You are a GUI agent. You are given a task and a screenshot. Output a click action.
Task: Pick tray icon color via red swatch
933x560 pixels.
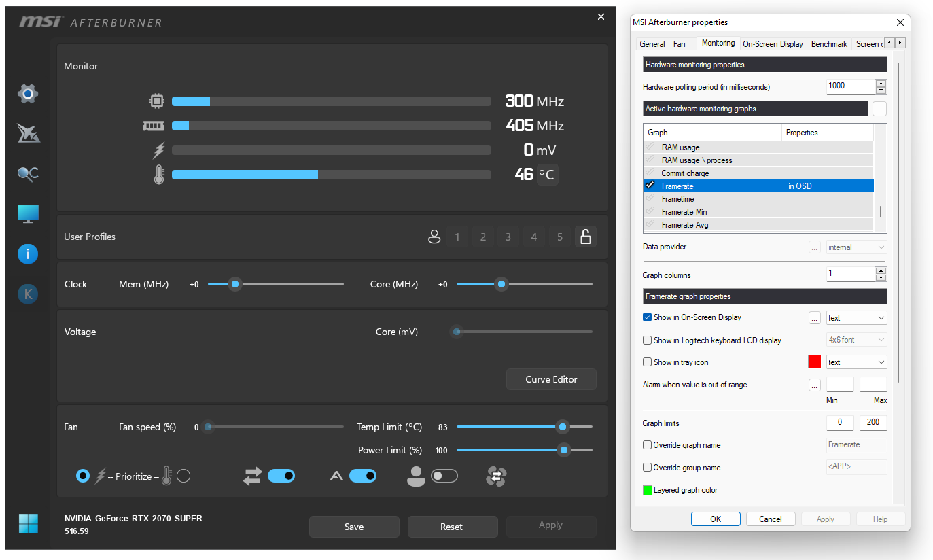click(814, 362)
